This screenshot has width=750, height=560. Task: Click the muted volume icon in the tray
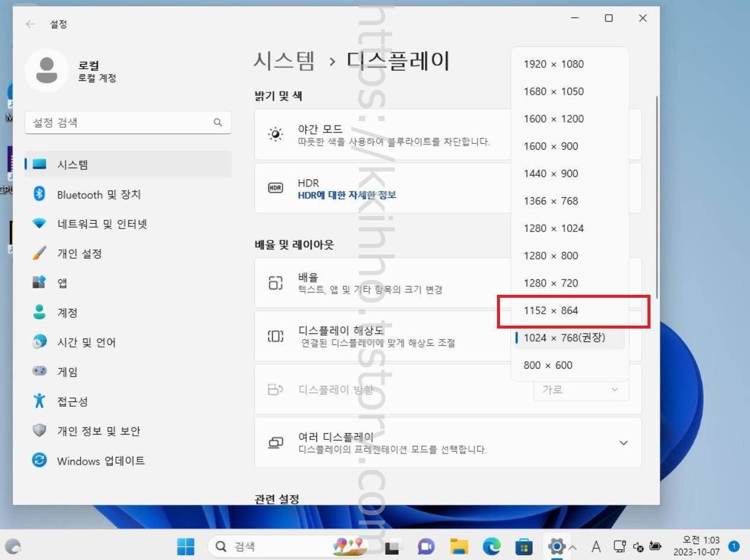638,546
